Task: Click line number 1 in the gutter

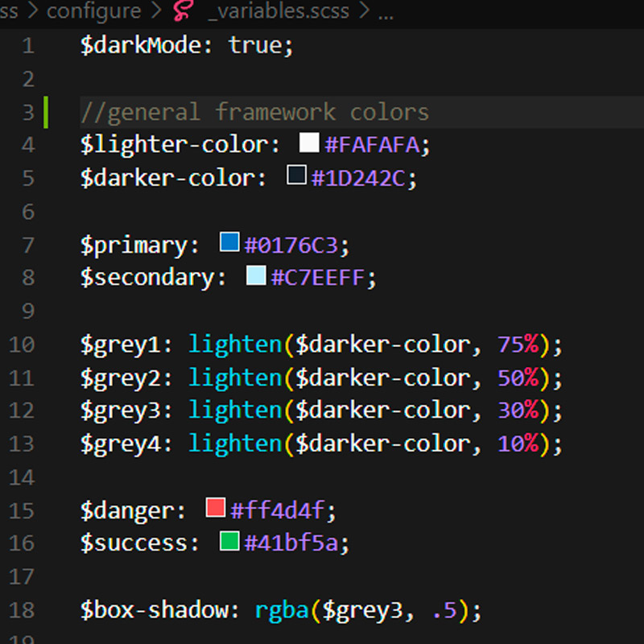Action: click(28, 45)
